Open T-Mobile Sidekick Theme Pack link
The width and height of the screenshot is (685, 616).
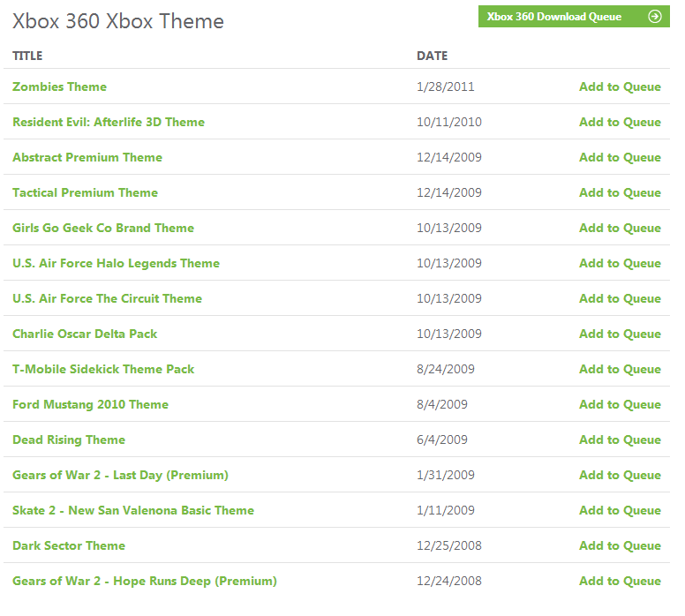click(x=103, y=370)
